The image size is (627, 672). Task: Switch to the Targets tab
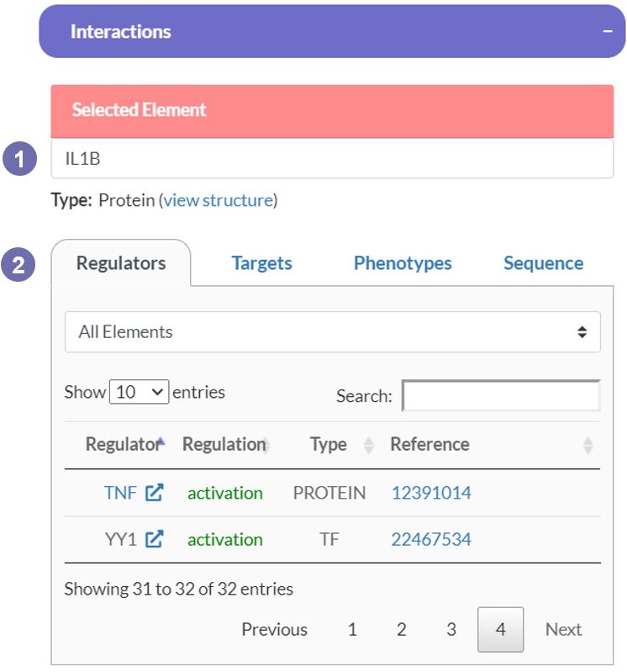click(261, 263)
